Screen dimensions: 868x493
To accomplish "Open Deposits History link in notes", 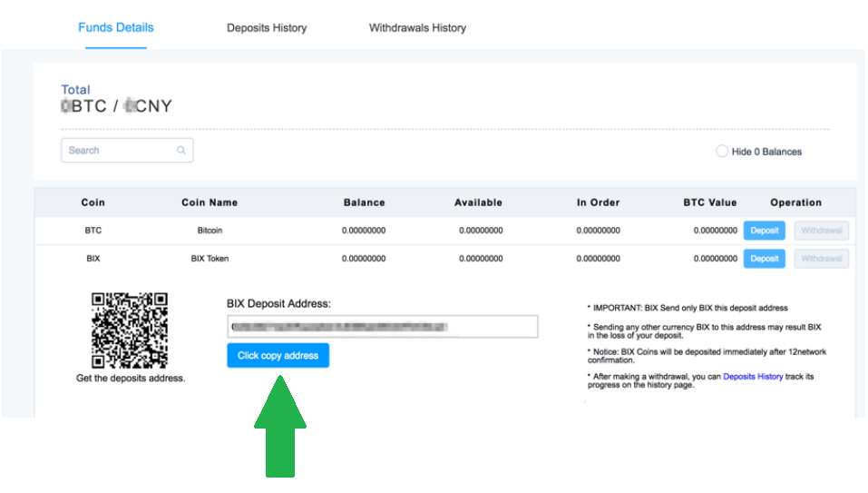I will pos(753,377).
